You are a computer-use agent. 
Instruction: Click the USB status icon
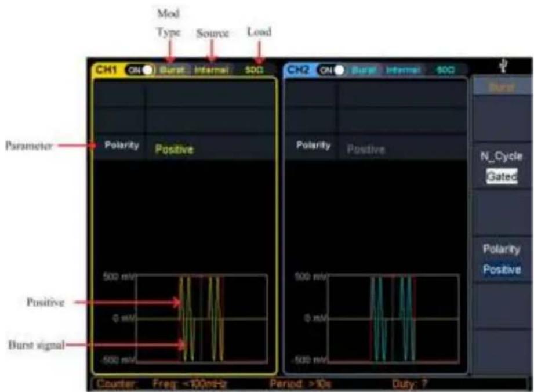click(x=504, y=66)
